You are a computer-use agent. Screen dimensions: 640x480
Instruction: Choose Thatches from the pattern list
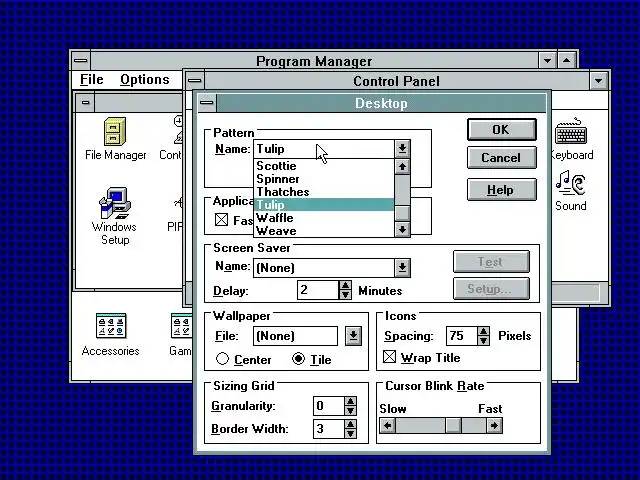324,192
